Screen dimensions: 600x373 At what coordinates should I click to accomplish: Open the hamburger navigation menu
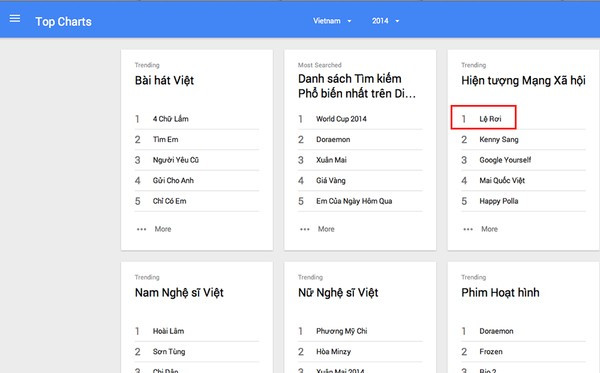click(x=15, y=18)
